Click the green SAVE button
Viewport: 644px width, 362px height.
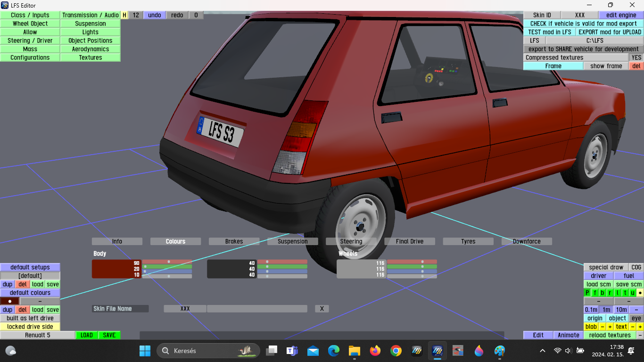[109, 335]
